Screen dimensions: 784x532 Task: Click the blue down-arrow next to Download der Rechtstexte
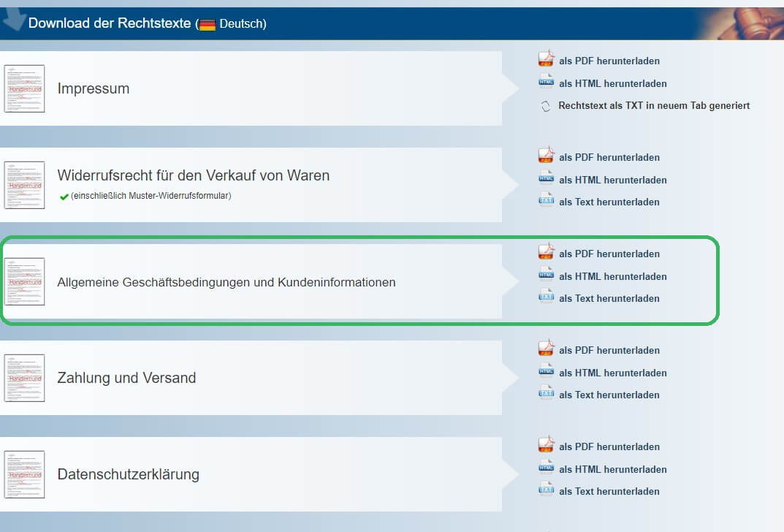point(13,18)
